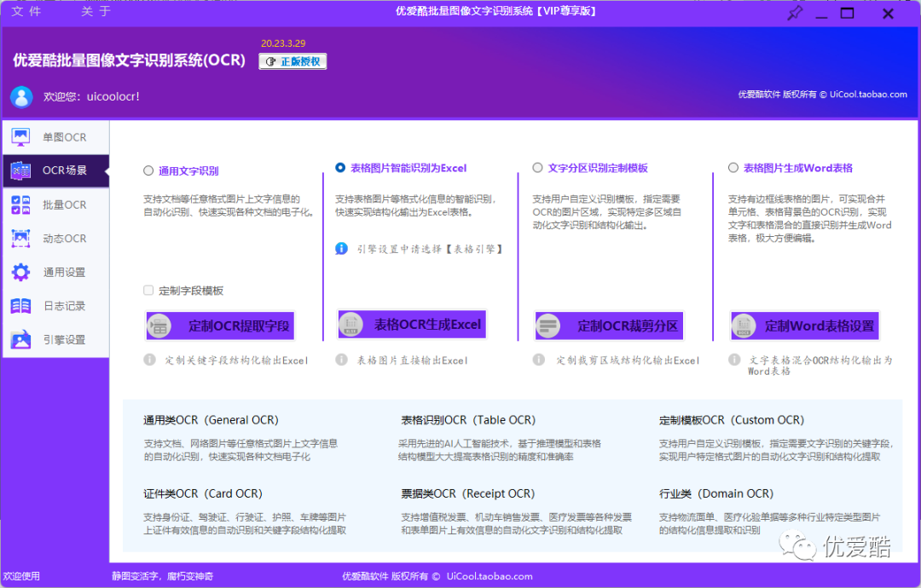Switch to 单图OCR tab

pos(55,137)
